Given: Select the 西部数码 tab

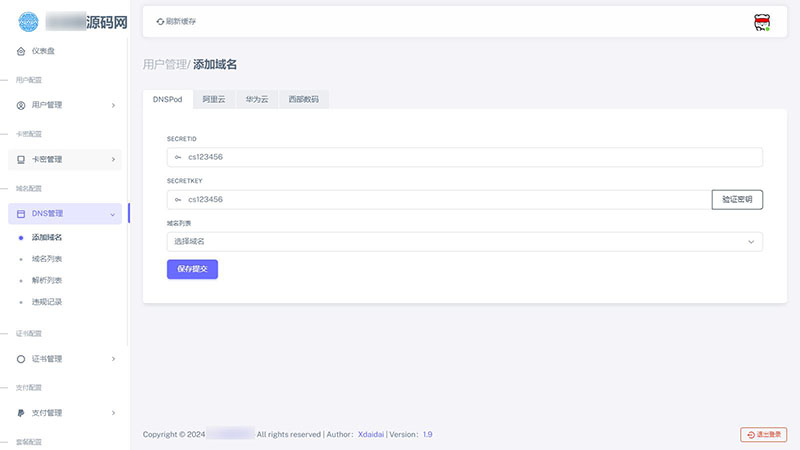Looking at the screenshot, I should [304, 99].
